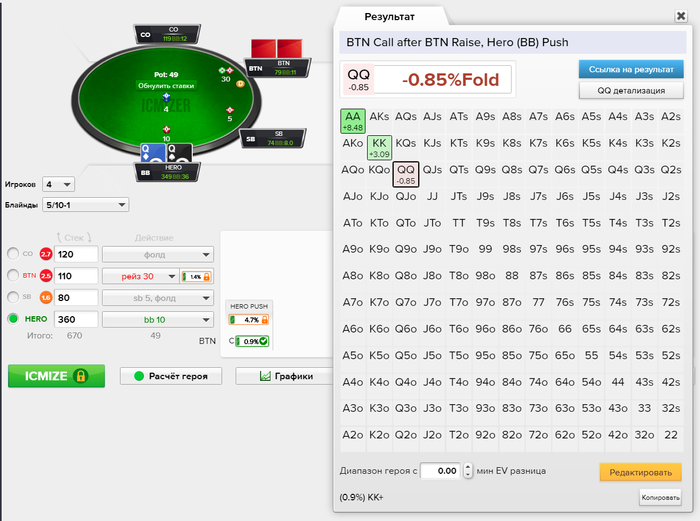Click Обнулить ставки on the table
Image resolution: width=700 pixels, height=521 pixels.
(x=166, y=85)
